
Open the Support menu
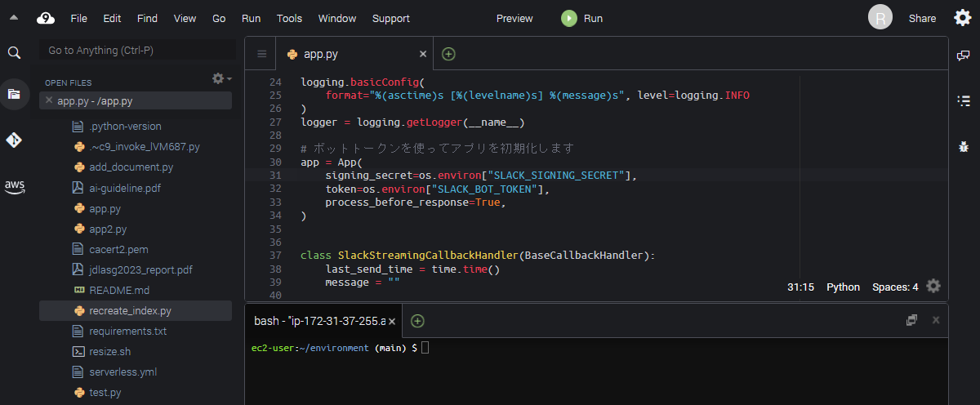(391, 18)
